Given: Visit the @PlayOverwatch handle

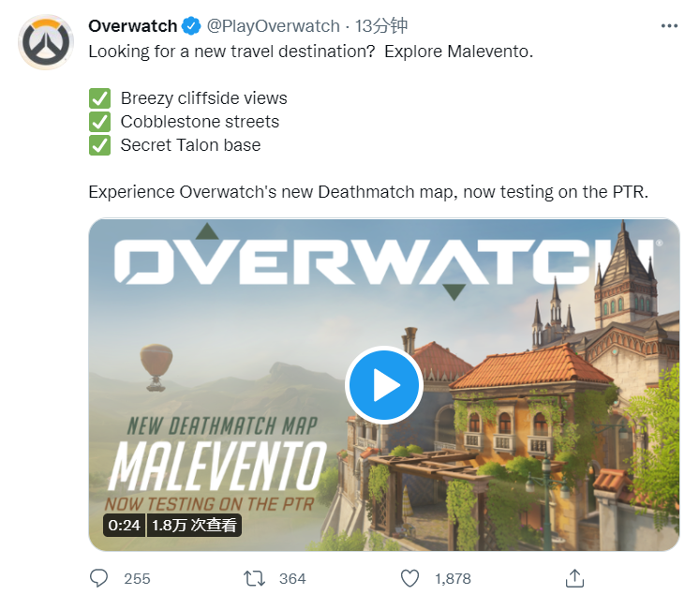Looking at the screenshot, I should (273, 26).
